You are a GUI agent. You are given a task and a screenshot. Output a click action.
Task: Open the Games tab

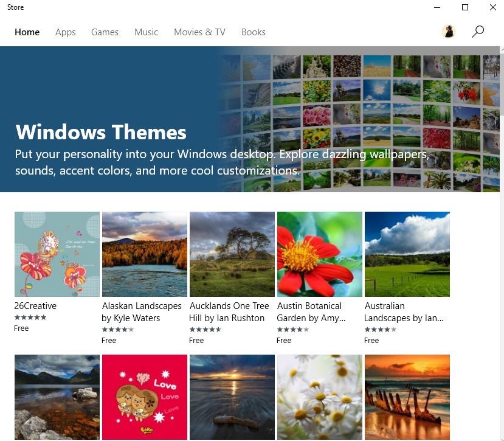pos(105,32)
